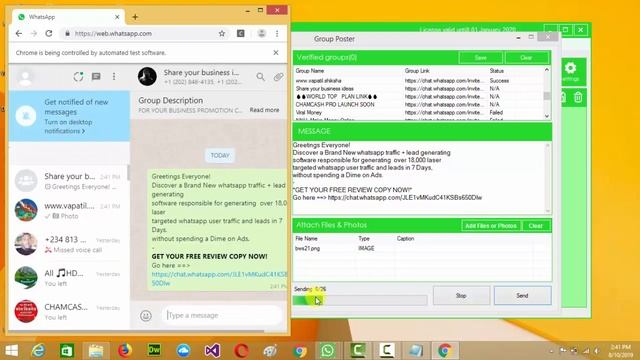Select the 'www.vapatil shiksha' group row
640x360 pixels.
coord(419,81)
